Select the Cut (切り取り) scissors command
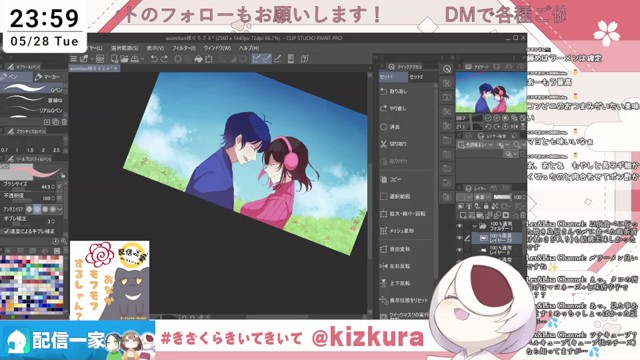Image resolution: width=640 pixels, height=360 pixels. coord(406,144)
